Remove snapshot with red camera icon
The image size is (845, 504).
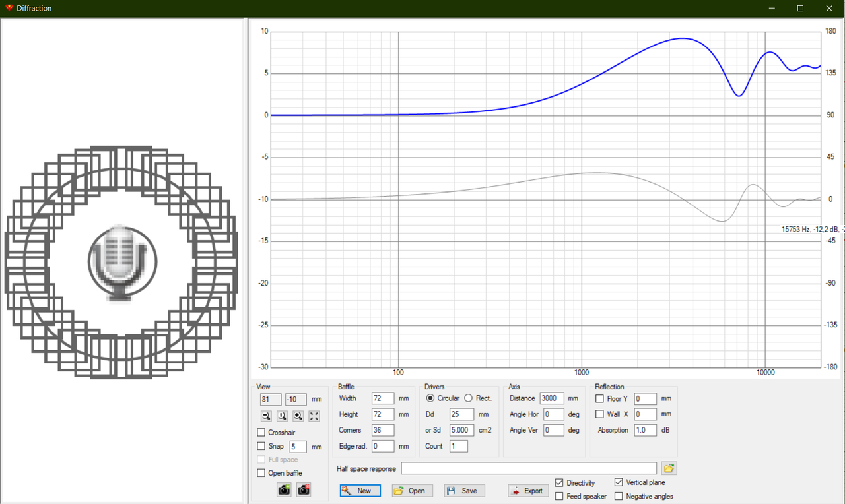pos(304,489)
